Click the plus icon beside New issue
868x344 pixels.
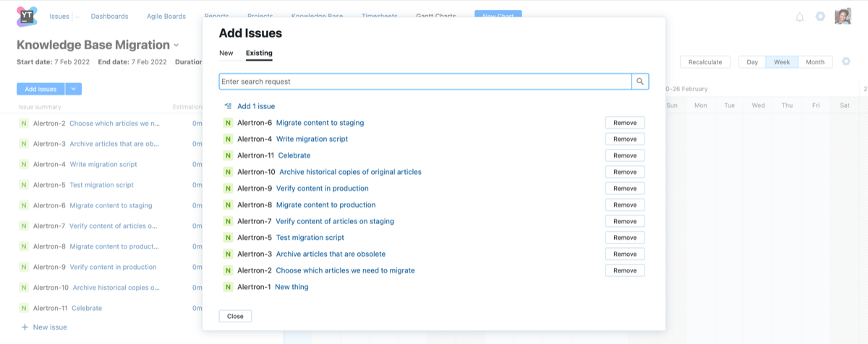(25, 327)
